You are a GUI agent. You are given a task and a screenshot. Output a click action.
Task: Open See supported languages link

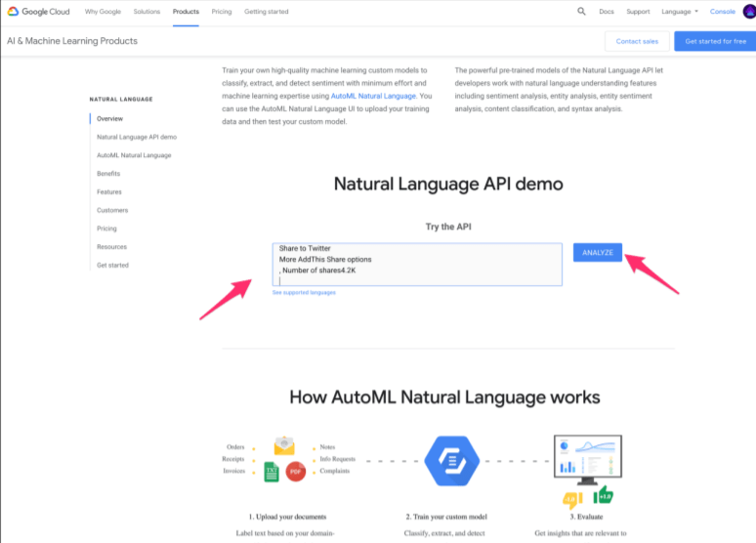(304, 293)
